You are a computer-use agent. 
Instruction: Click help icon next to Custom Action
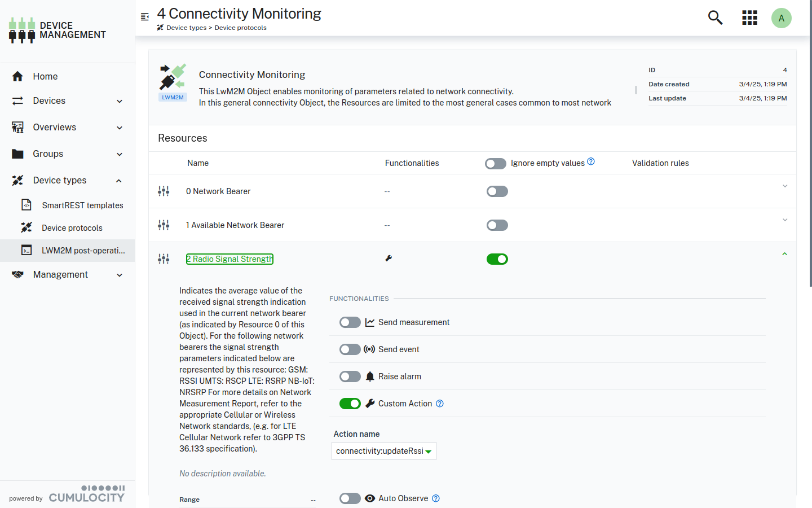pos(440,404)
